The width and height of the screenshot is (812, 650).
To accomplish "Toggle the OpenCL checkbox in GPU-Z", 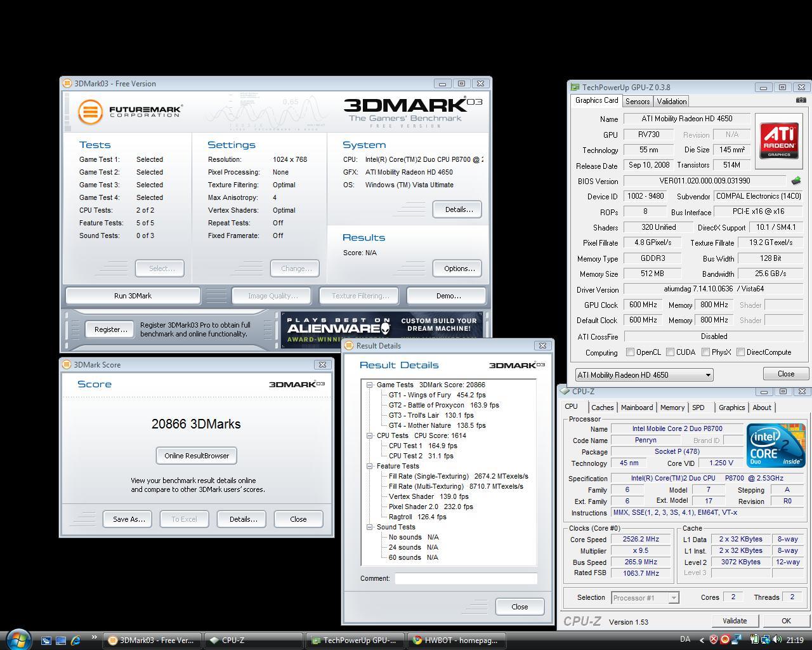I will pos(630,352).
